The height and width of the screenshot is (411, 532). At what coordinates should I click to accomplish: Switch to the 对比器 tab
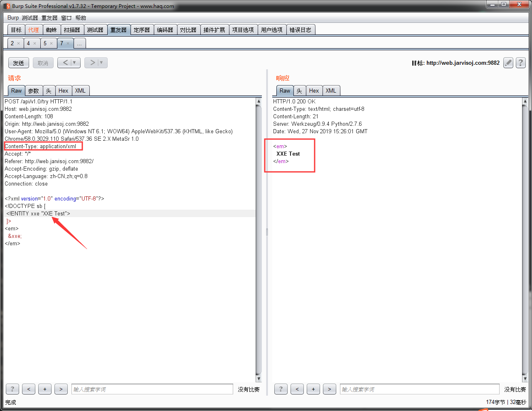(x=188, y=30)
